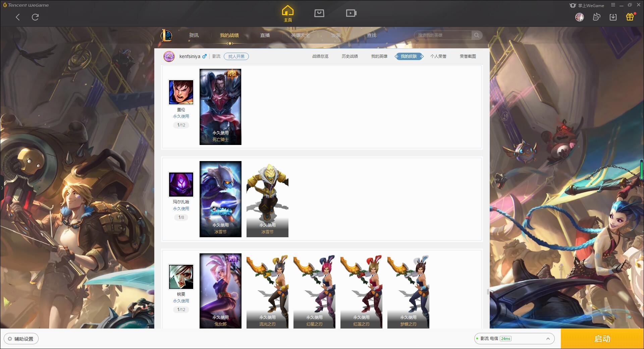Viewport: 644px width, 349px height.
Task: Click in the 搜索我的英雄 search field
Action: pyautogui.click(x=443, y=35)
